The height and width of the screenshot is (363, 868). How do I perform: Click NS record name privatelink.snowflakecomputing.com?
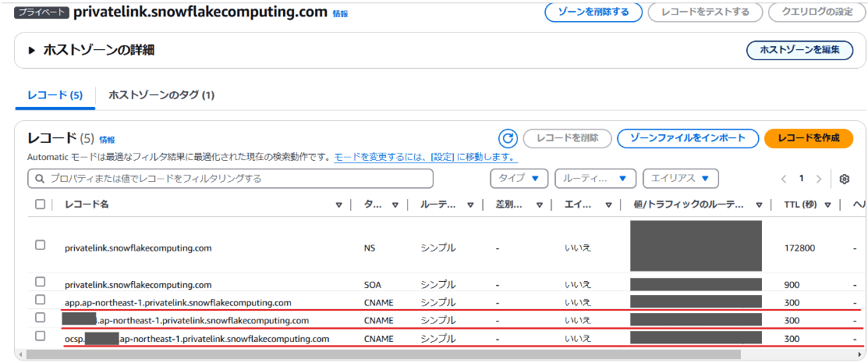point(138,247)
